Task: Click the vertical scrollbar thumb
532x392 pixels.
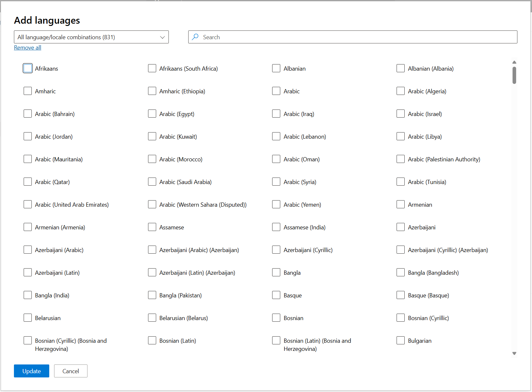Action: (x=514, y=75)
